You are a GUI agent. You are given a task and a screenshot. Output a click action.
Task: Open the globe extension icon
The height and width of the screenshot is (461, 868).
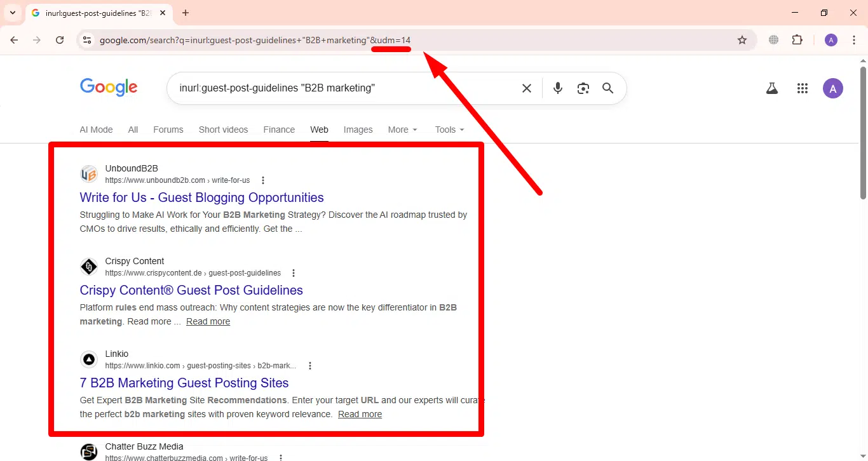(773, 40)
